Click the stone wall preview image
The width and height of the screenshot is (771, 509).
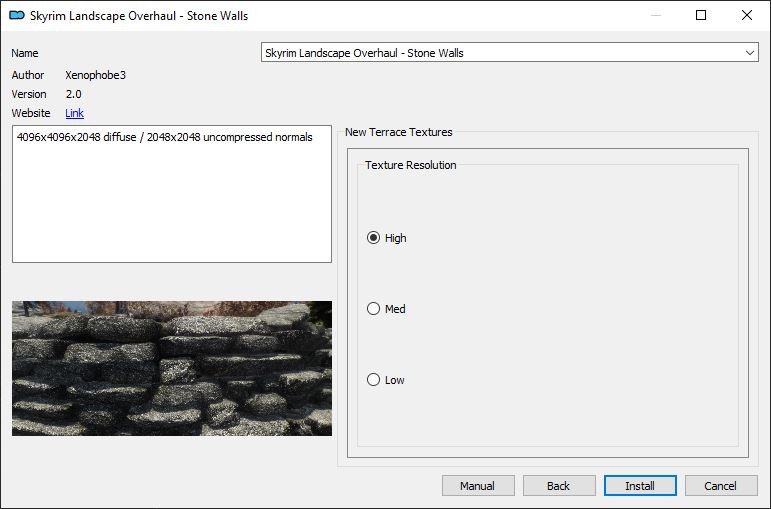(172, 368)
